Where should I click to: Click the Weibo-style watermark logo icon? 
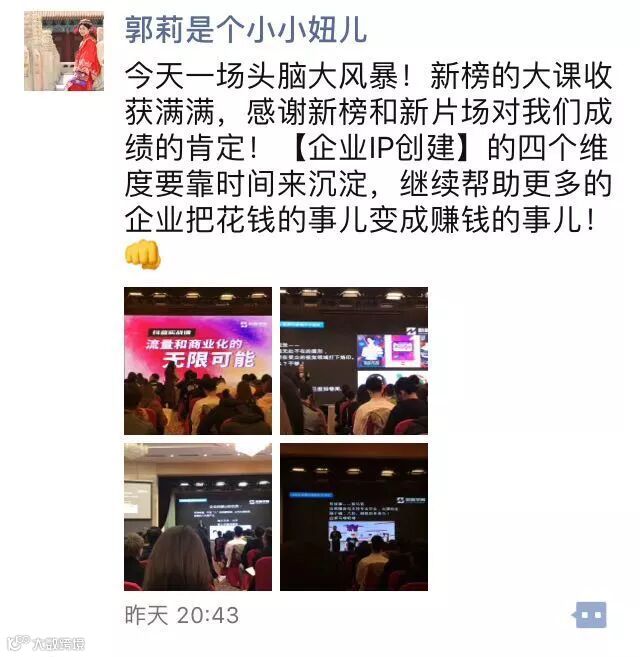(x=19, y=643)
